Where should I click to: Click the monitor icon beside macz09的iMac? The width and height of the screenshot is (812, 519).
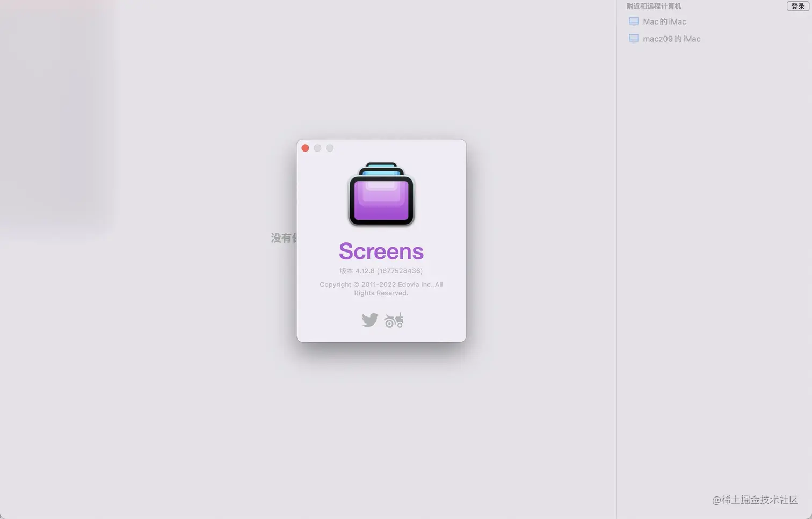click(x=634, y=39)
